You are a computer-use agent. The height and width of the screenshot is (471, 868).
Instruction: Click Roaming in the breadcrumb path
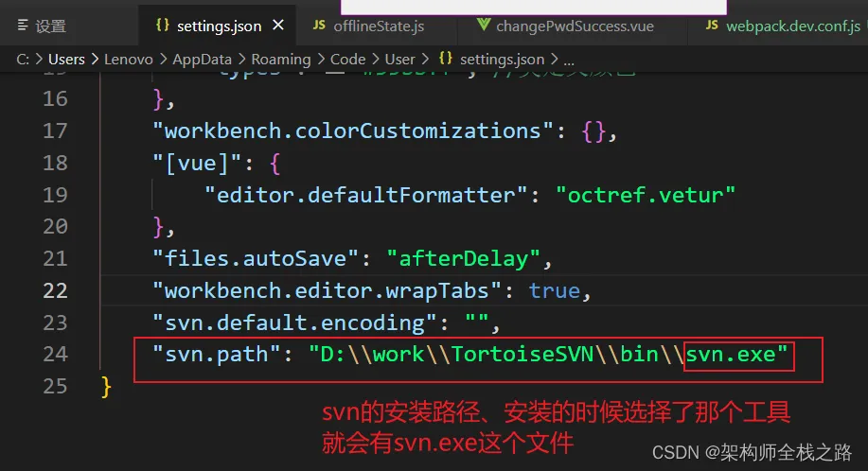(281, 60)
